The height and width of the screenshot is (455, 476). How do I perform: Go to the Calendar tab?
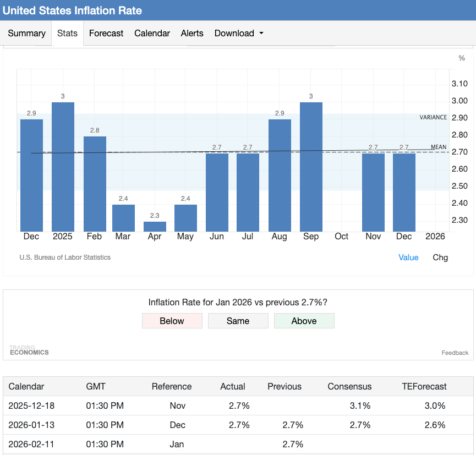(152, 34)
